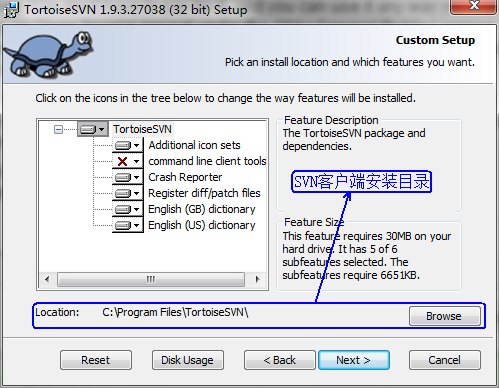Click the TortoiseSVN turtle logo
The image size is (499, 388).
coord(49,54)
